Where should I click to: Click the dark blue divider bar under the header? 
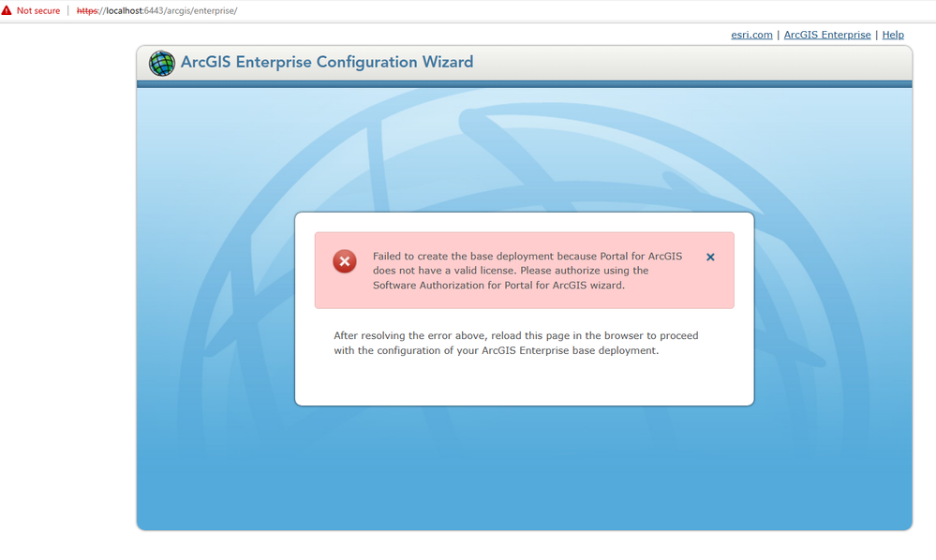tap(525, 83)
